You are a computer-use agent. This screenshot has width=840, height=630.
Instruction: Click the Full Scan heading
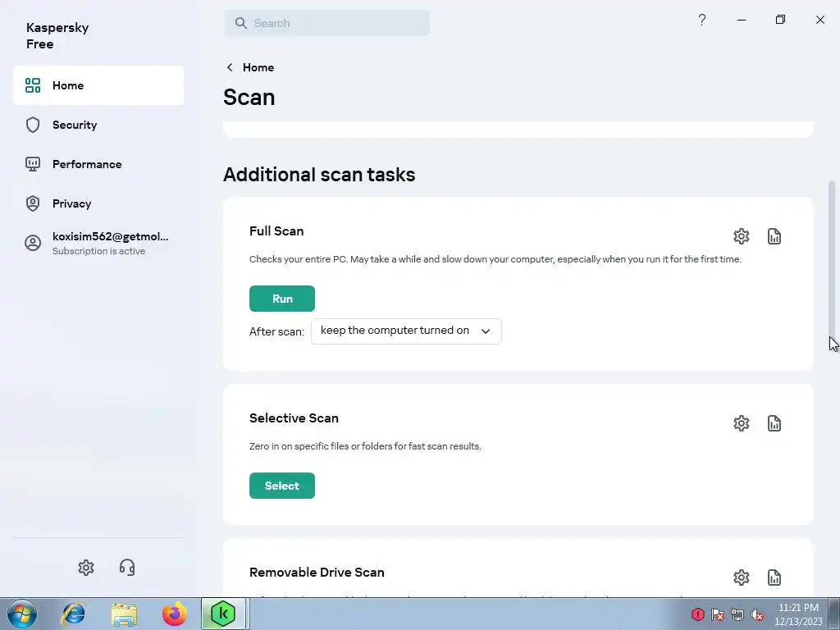tap(276, 231)
